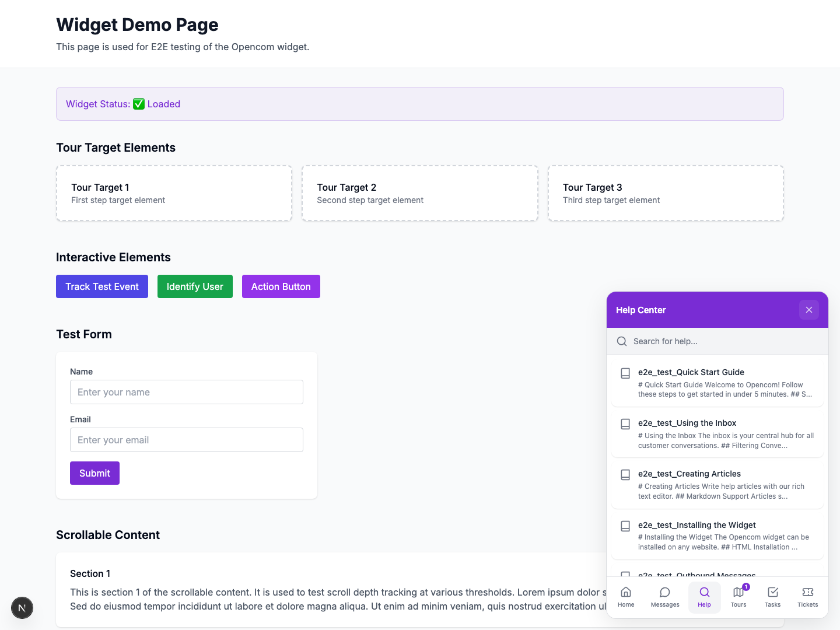The width and height of the screenshot is (840, 630).
Task: Click the purple Action Button
Action: tap(281, 286)
